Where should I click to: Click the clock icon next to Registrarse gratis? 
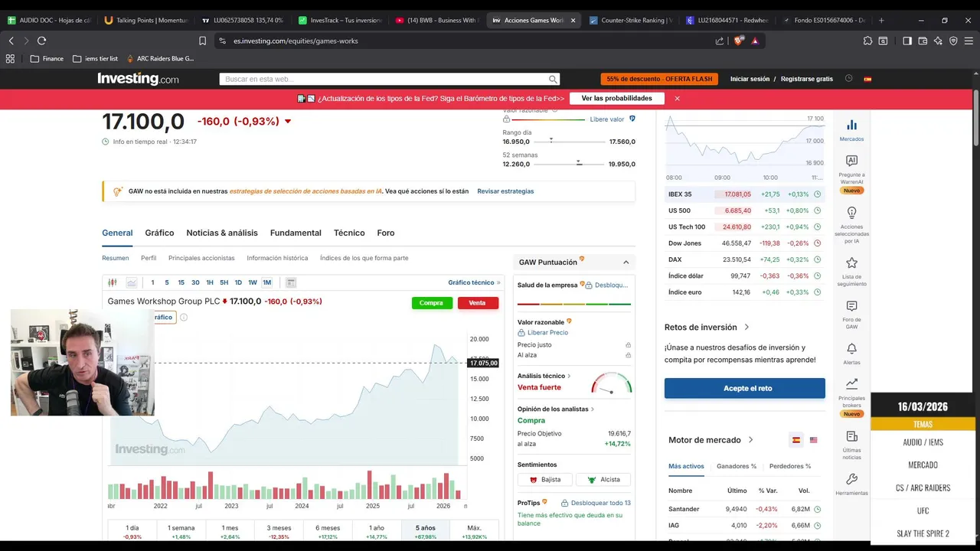point(848,79)
